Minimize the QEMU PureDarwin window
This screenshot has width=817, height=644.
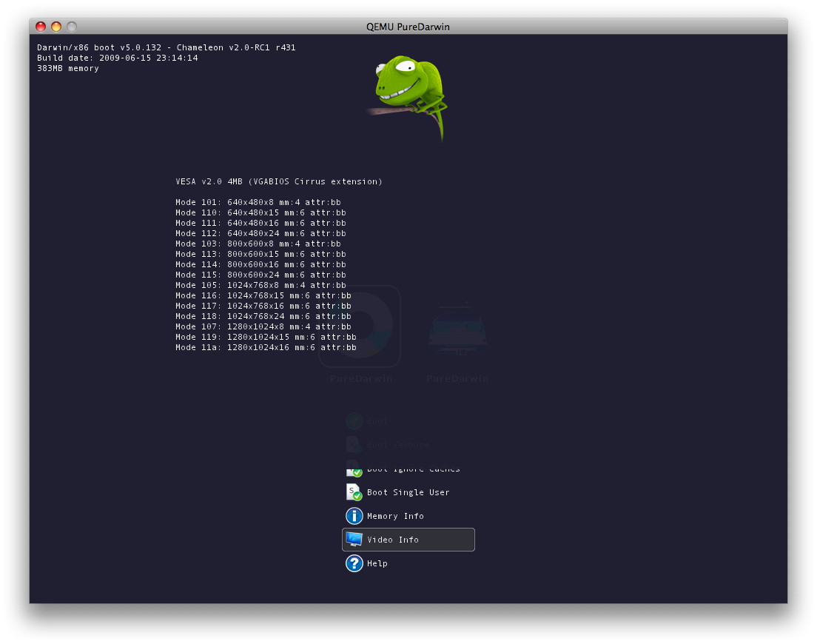pyautogui.click(x=56, y=27)
